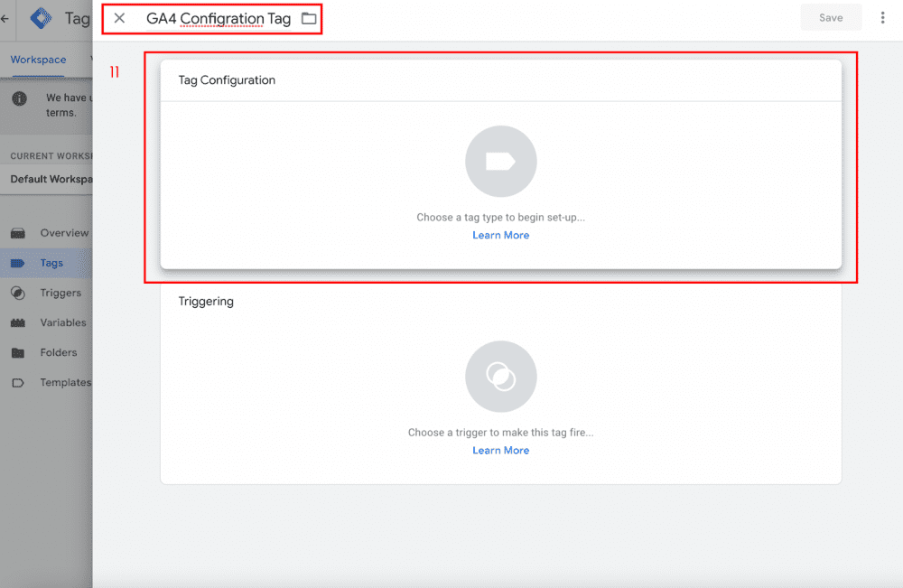The height and width of the screenshot is (588, 903).
Task: Open Variables in the sidebar
Action: [x=46, y=322]
